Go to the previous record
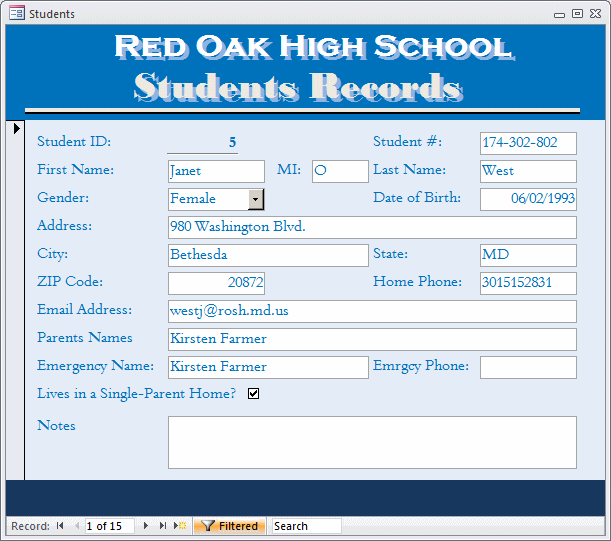 coord(77,526)
